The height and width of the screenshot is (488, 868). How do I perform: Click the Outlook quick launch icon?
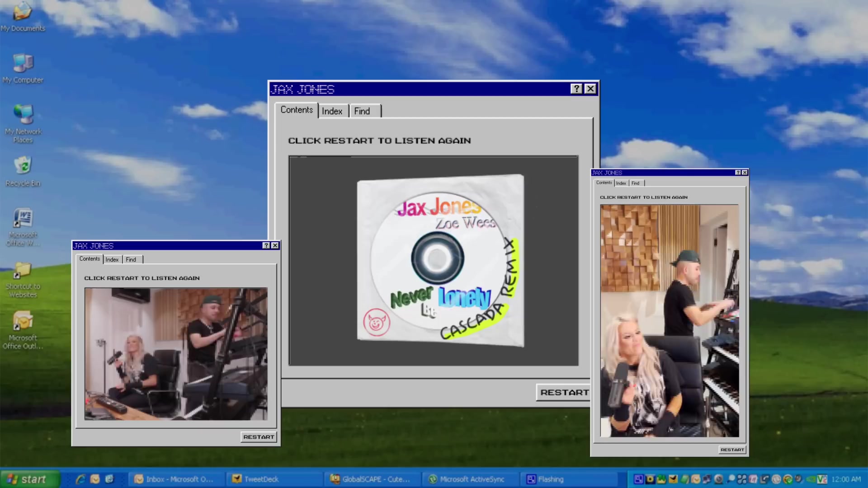(95, 479)
